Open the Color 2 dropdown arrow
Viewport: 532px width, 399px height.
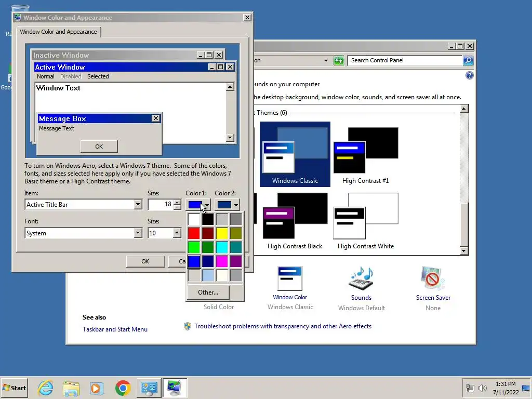(236, 205)
